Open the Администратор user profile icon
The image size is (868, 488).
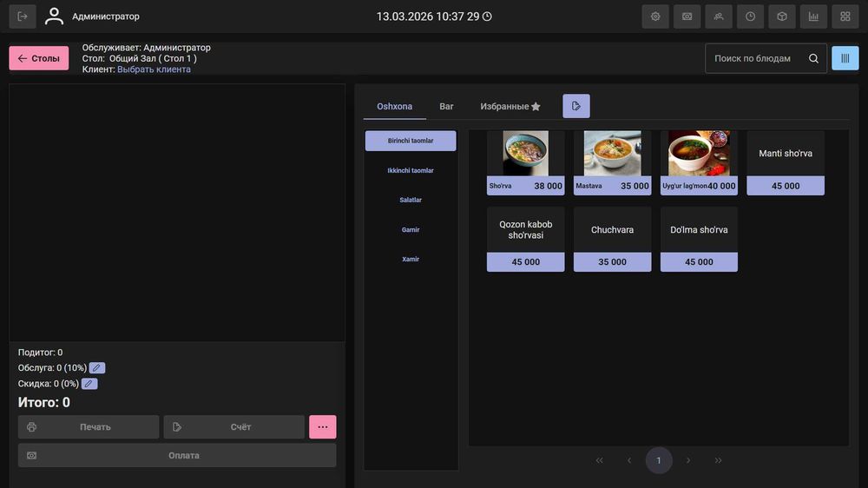[54, 16]
